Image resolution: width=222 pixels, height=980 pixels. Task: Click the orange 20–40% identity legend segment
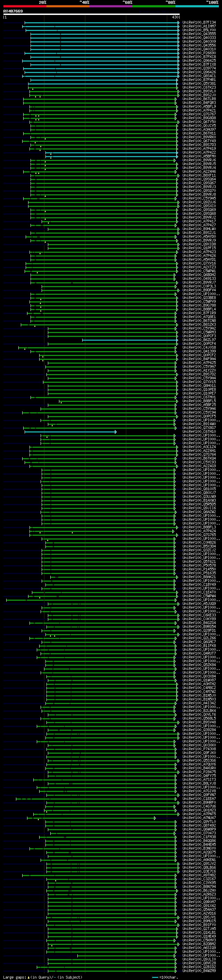(68, 6)
